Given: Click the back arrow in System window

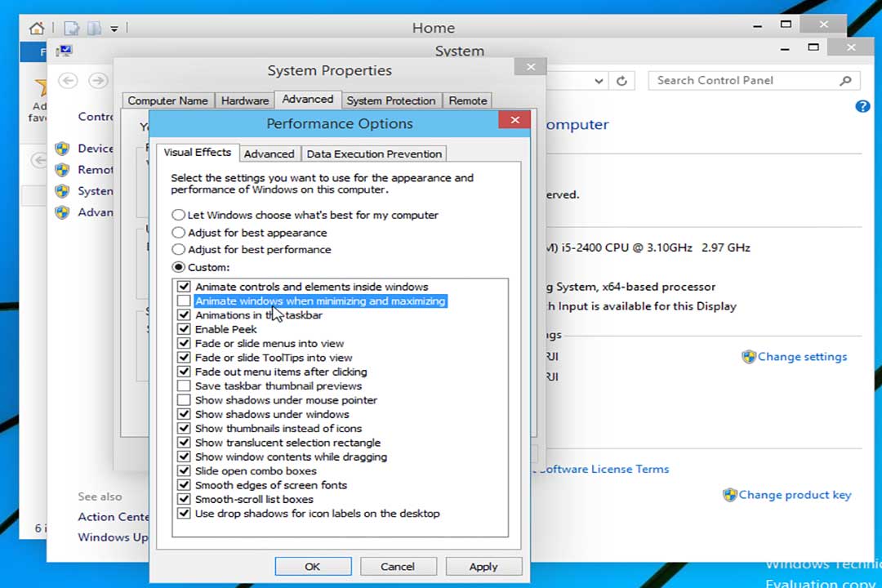Looking at the screenshot, I should pyautogui.click(x=68, y=81).
